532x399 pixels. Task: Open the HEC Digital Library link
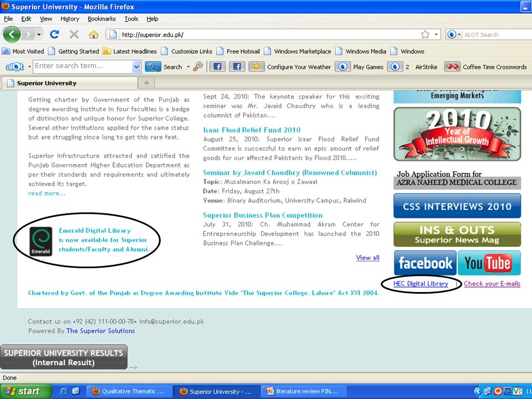(x=421, y=284)
